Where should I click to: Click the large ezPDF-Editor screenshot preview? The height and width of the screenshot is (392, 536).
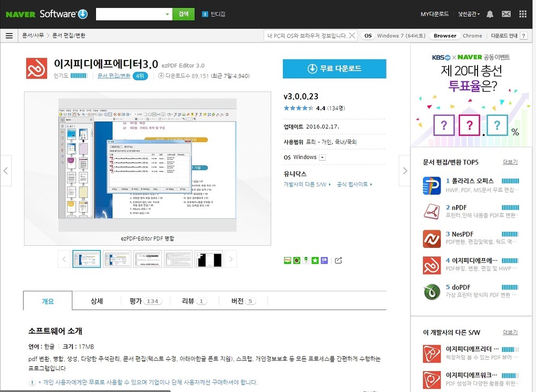[147, 165]
